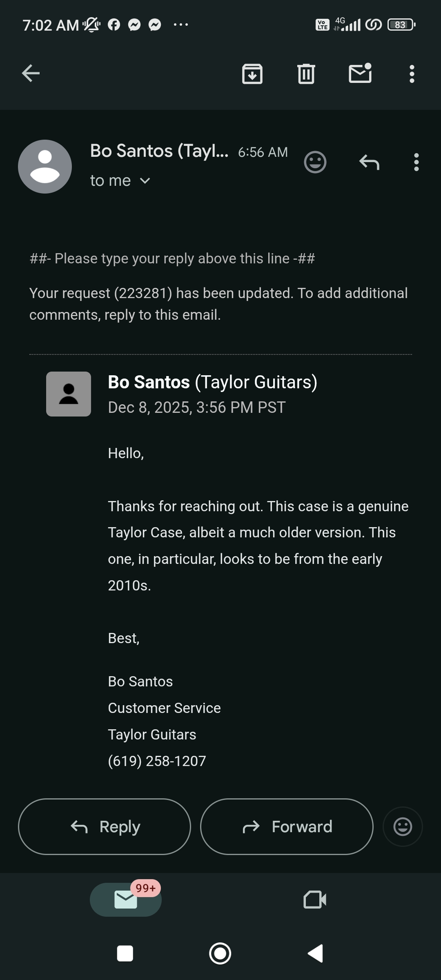Open emoji reaction picker beside Forward
This screenshot has height=980, width=441.
coord(403,827)
